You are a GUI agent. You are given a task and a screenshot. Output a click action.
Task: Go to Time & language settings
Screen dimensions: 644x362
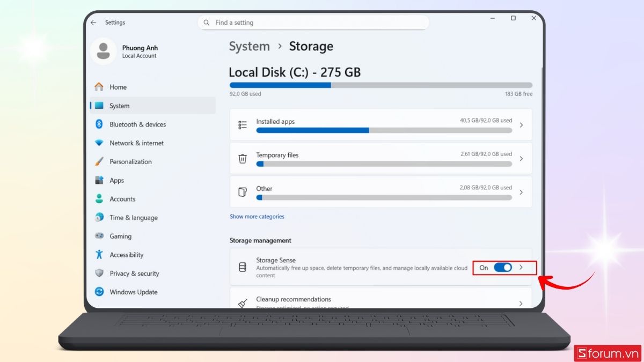click(152, 217)
